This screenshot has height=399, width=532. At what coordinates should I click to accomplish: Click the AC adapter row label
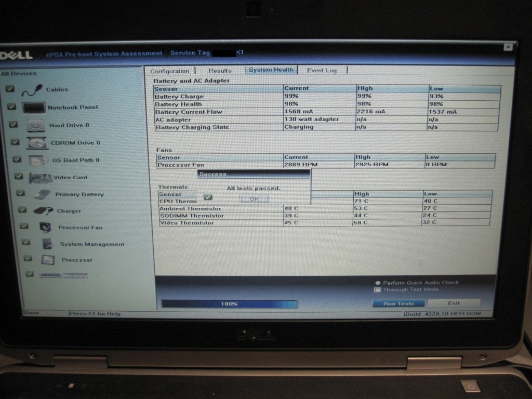pos(173,120)
